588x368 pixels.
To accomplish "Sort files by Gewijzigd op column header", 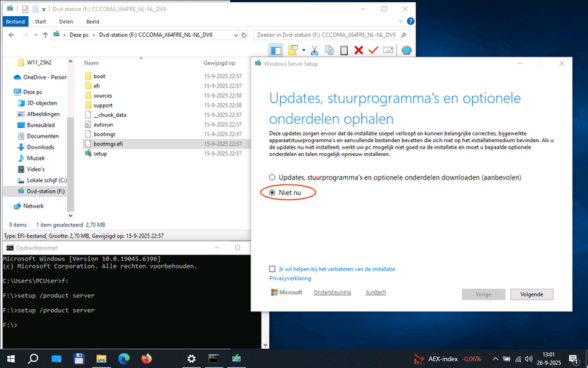I will click(219, 63).
